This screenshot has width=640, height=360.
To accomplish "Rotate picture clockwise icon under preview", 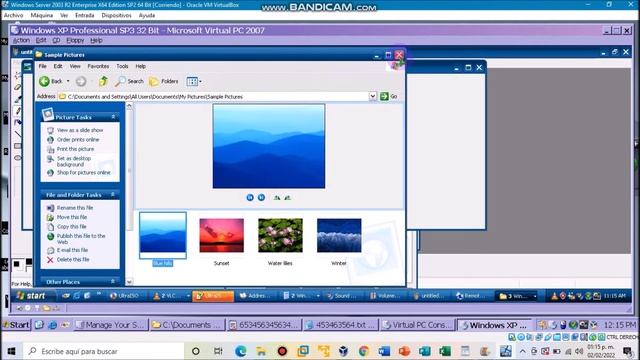I will (277, 198).
